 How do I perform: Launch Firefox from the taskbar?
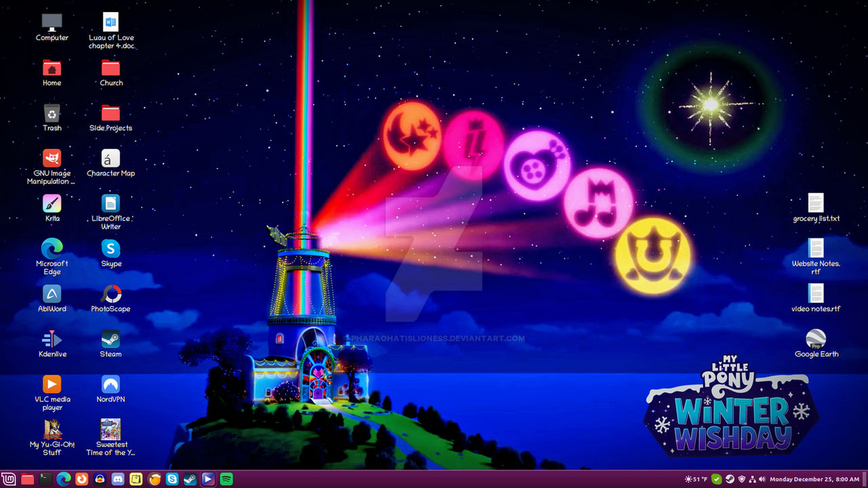[x=81, y=479]
